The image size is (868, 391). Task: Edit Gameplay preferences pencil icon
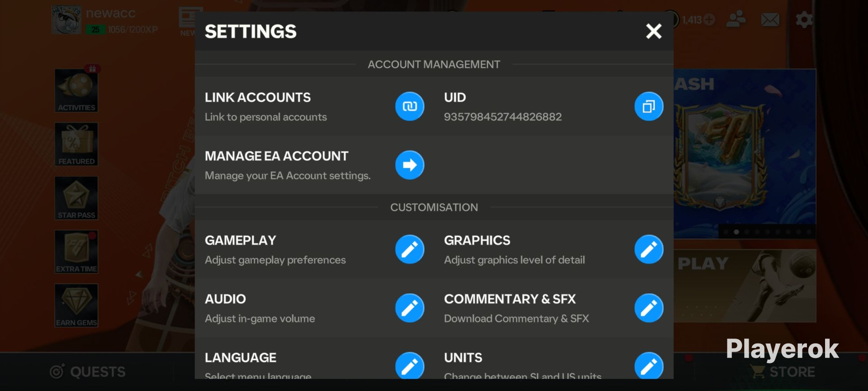[410, 249]
